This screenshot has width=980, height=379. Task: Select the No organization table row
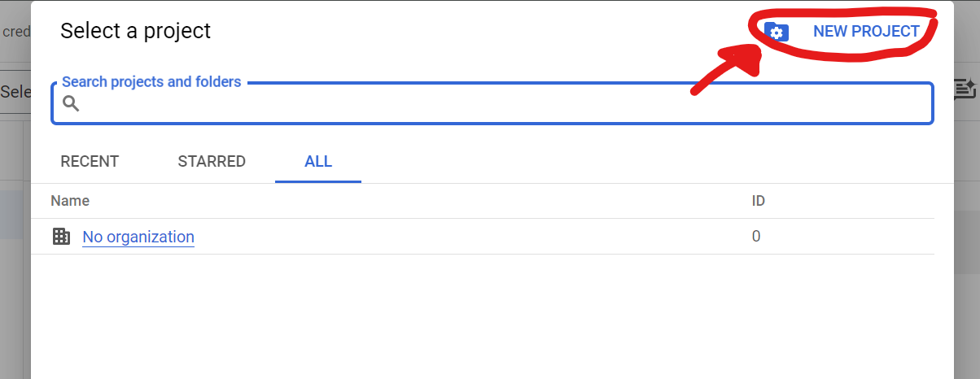(483, 237)
